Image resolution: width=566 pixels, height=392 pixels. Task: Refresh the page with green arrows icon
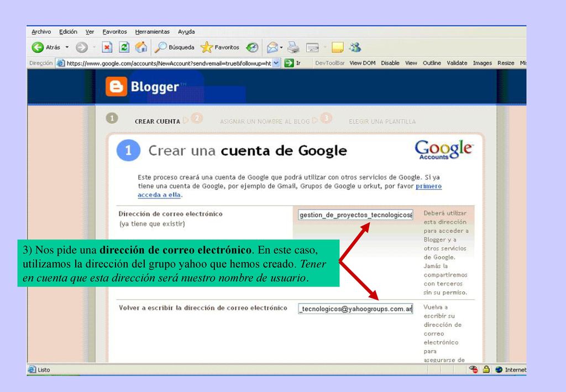click(x=124, y=48)
